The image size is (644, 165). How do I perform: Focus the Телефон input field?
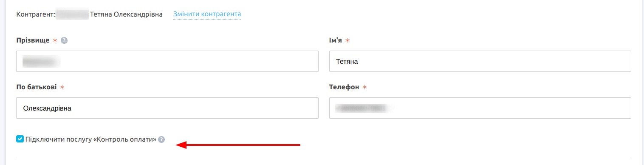pyautogui.click(x=480, y=108)
